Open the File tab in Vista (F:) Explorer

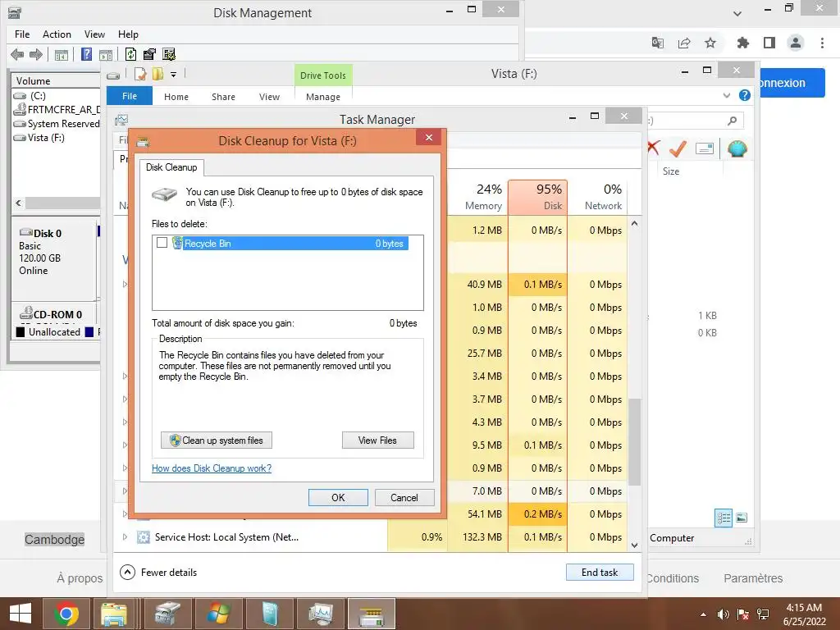coord(130,96)
